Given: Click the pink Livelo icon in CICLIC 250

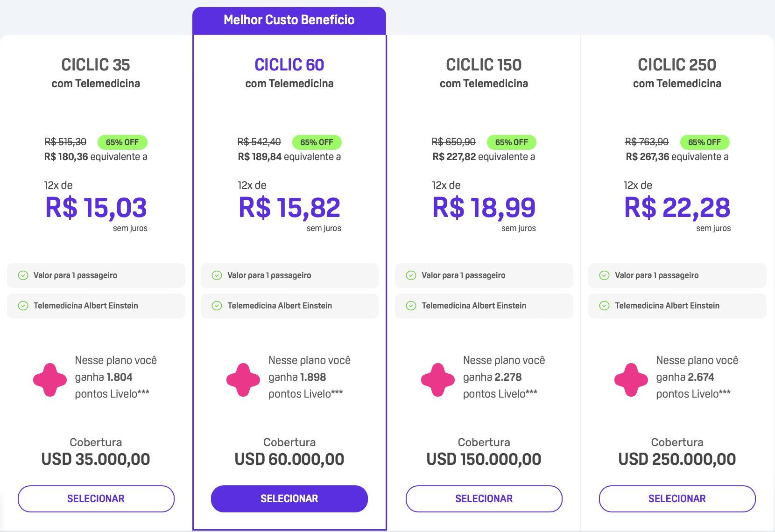Looking at the screenshot, I should click(631, 380).
